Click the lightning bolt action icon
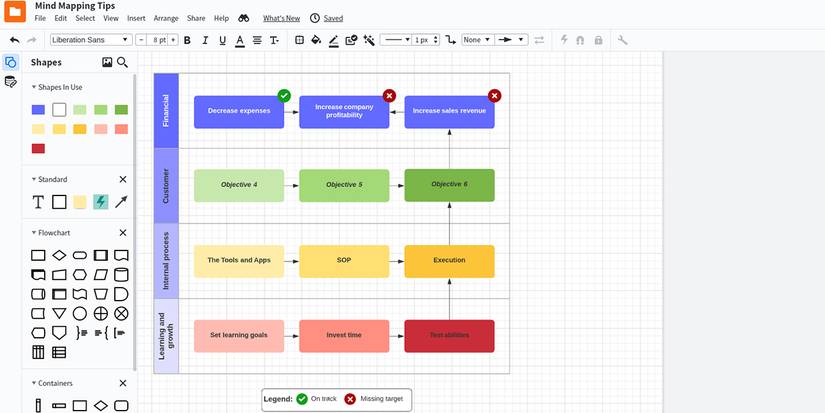This screenshot has width=825, height=413. (564, 40)
